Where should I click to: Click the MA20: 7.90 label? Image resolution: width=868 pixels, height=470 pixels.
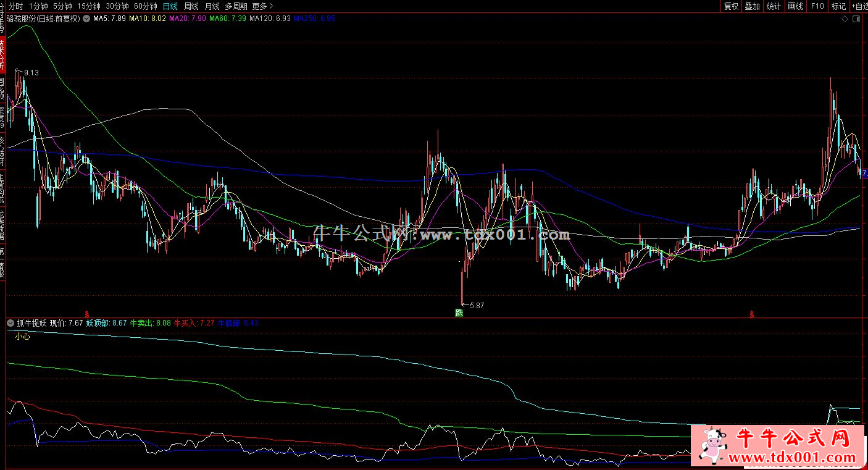(188, 19)
